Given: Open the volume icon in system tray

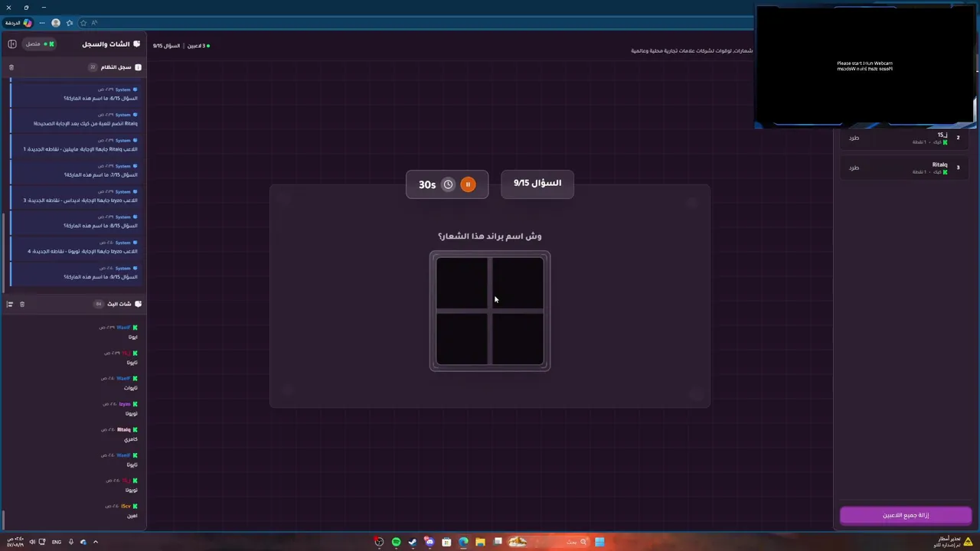Looking at the screenshot, I should click(x=32, y=542).
